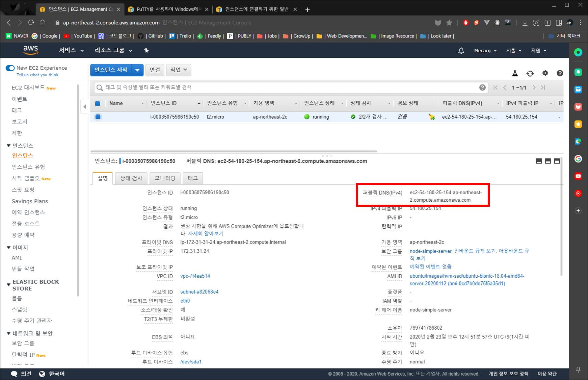This screenshot has width=588, height=380.
Task: Open Trello bookmark
Action: (181, 36)
